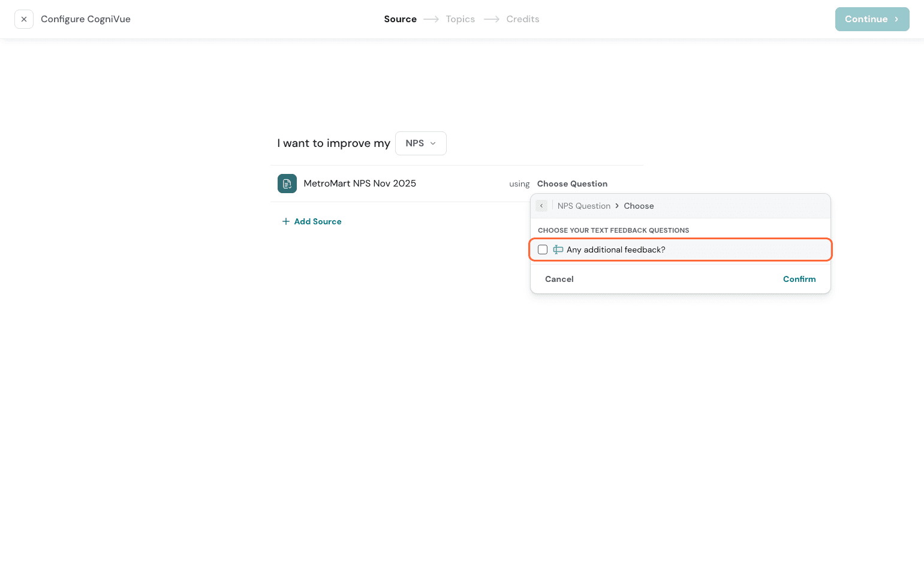Switch to the Topics step

coord(460,19)
